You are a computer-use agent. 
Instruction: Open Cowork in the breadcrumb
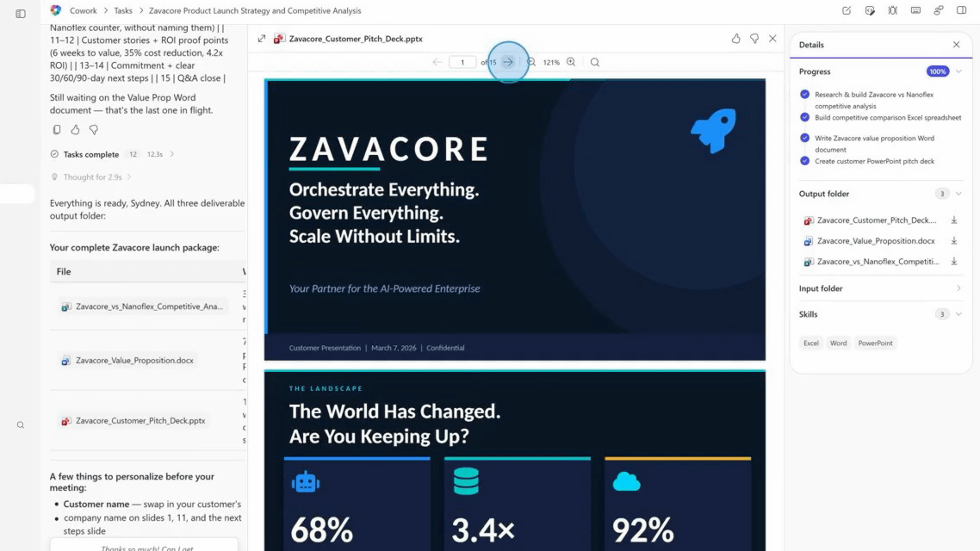coord(84,11)
